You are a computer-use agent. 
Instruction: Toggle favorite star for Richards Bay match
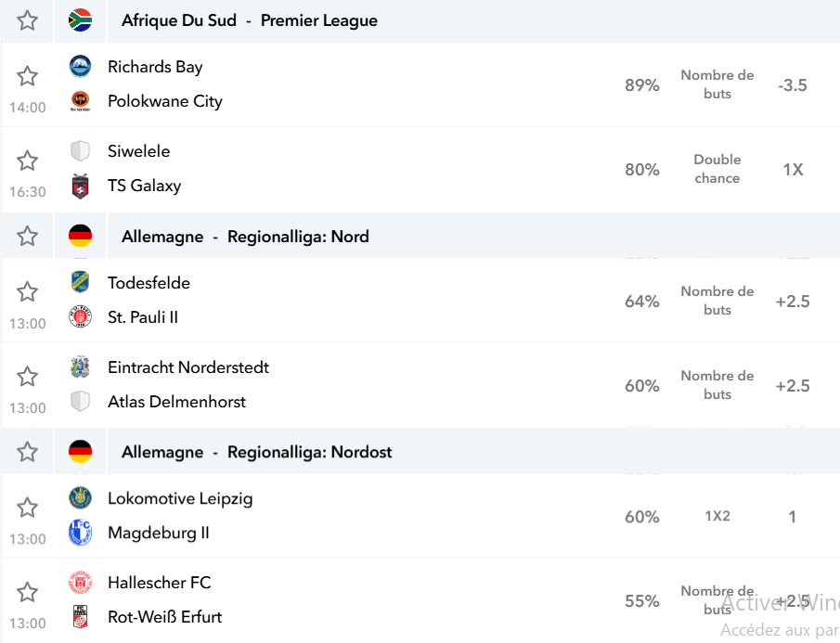click(x=27, y=76)
